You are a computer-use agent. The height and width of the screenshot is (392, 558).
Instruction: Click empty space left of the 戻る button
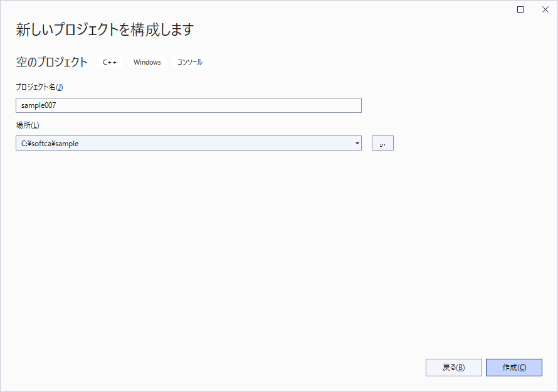251,368
